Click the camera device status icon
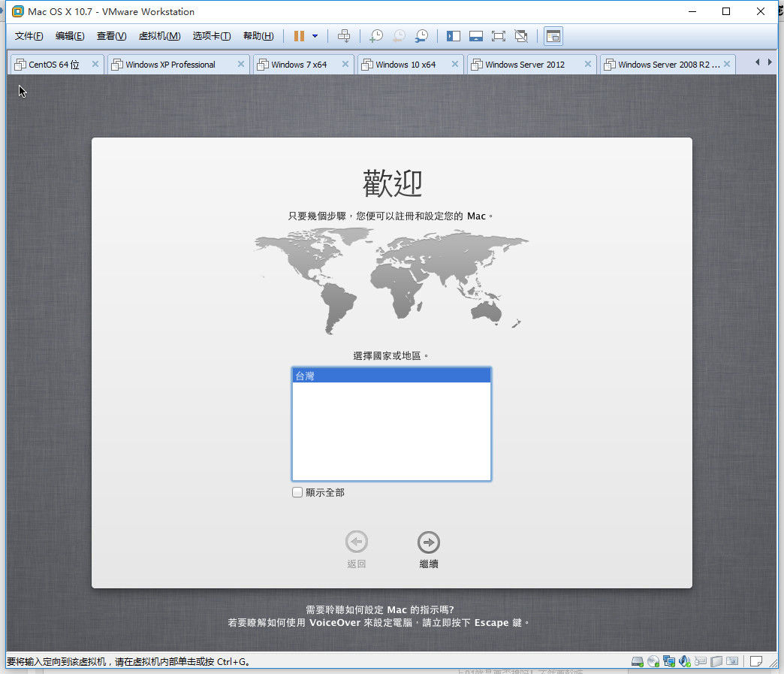The width and height of the screenshot is (784, 674). pyautogui.click(x=732, y=661)
